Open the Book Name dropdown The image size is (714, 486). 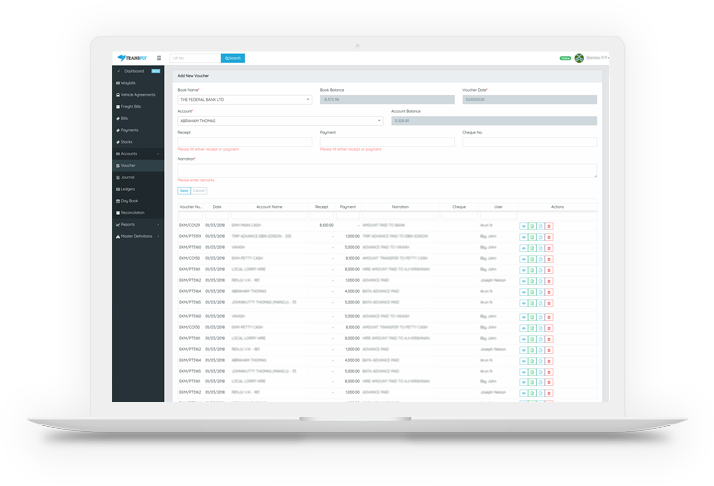pyautogui.click(x=245, y=99)
